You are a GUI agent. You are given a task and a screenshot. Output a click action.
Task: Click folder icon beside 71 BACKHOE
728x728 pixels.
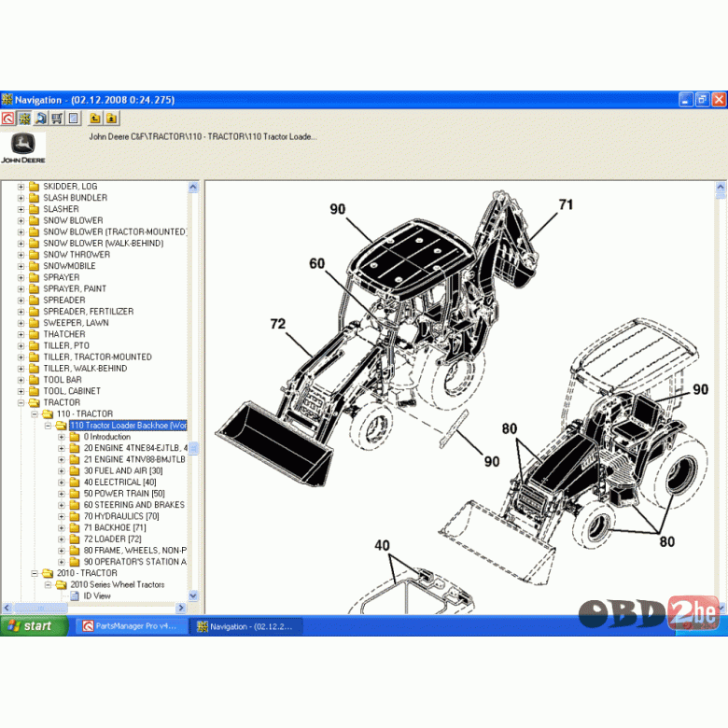[75, 527]
